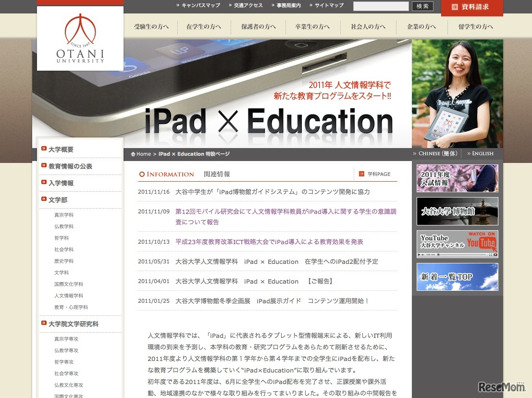Image resolution: width=532 pixels, height=398 pixels.
Task: Click the 大谷大学博物館 museum banner
Action: pos(457,211)
